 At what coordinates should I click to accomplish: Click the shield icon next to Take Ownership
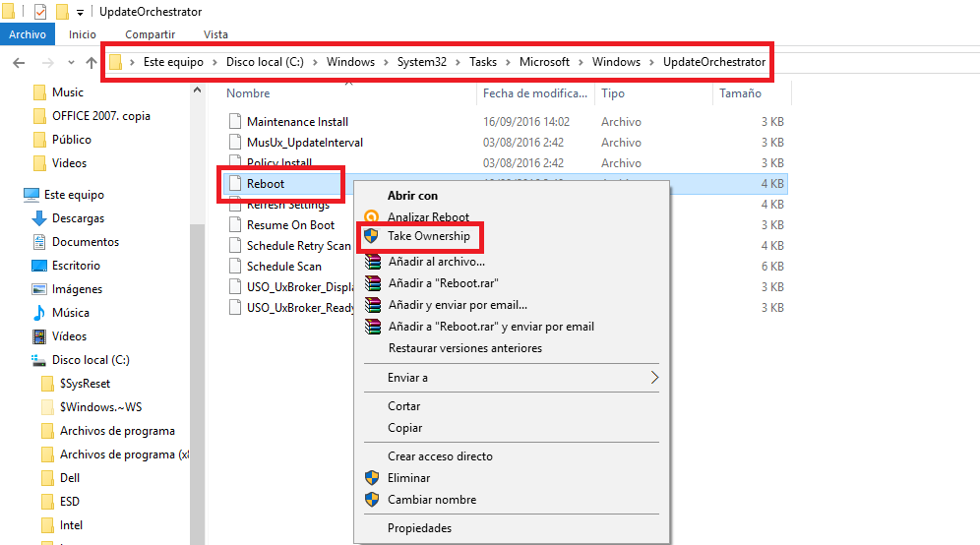point(371,236)
